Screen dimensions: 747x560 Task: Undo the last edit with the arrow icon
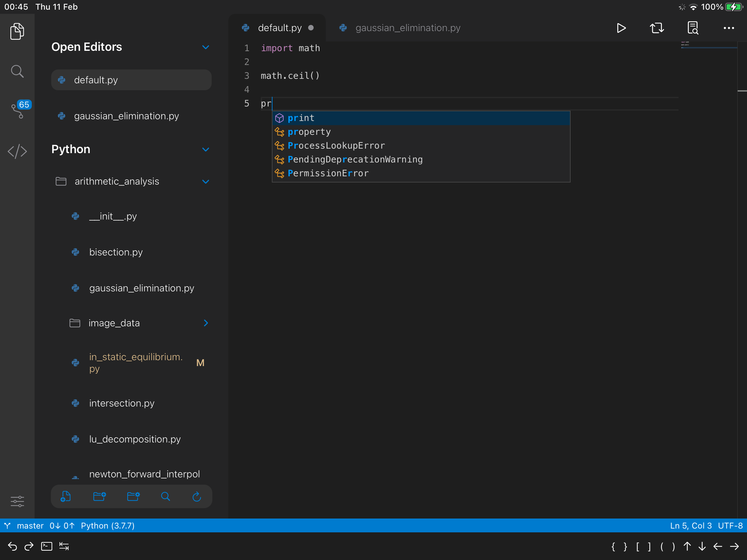coord(12,546)
